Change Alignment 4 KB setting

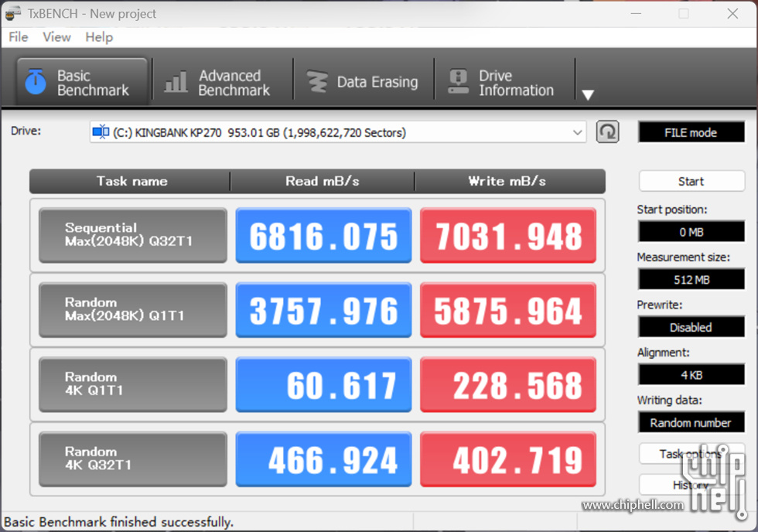click(x=691, y=375)
